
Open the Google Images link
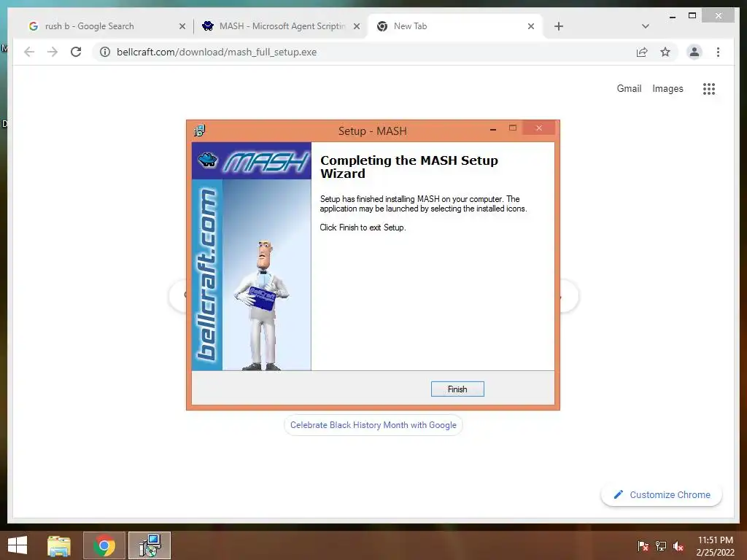[667, 88]
